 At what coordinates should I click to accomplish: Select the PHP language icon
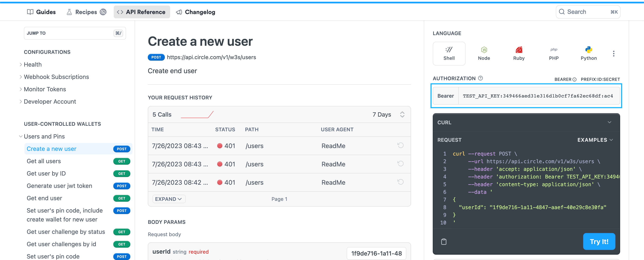[x=553, y=49]
